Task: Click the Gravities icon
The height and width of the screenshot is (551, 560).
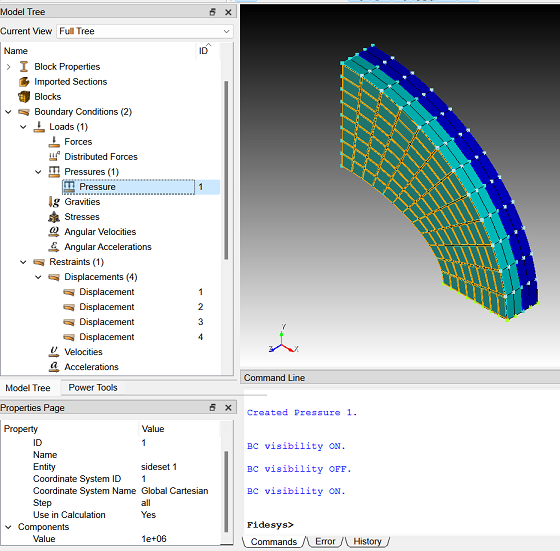Action: pyautogui.click(x=54, y=202)
